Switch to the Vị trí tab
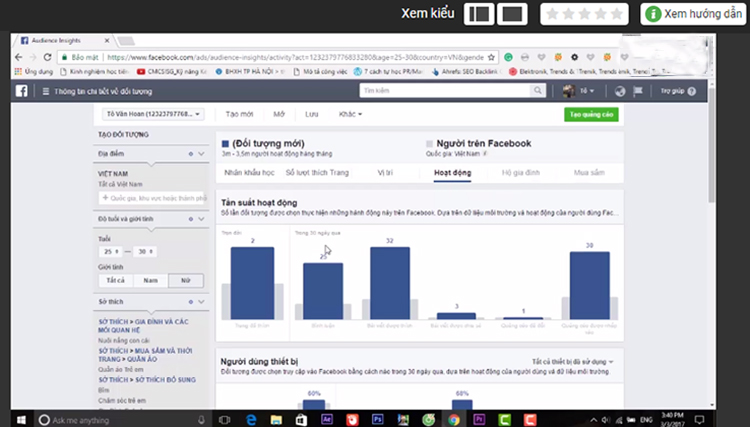The width and height of the screenshot is (750, 427). [385, 173]
